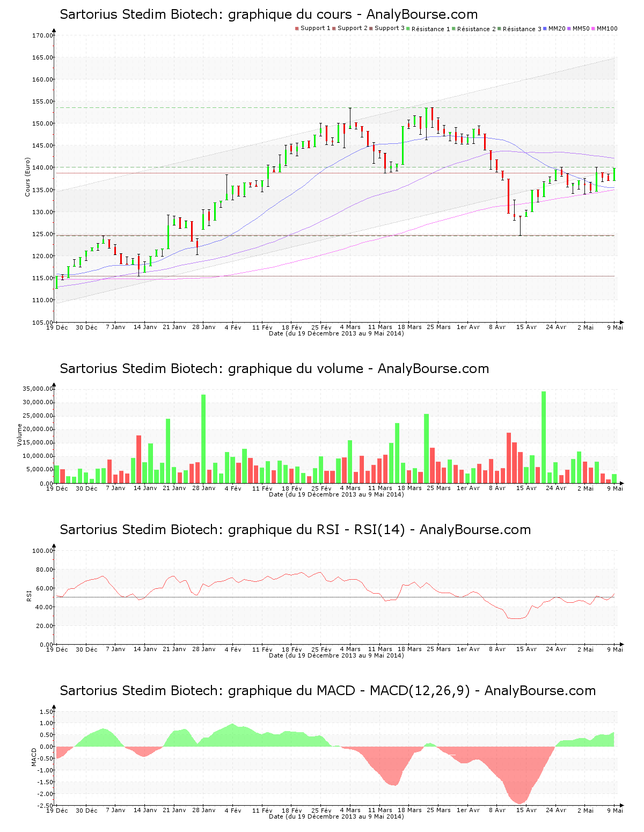The height and width of the screenshot is (832, 644).
Task: Click '25 Mars' date on the RSI chart axis
Action: (438, 649)
